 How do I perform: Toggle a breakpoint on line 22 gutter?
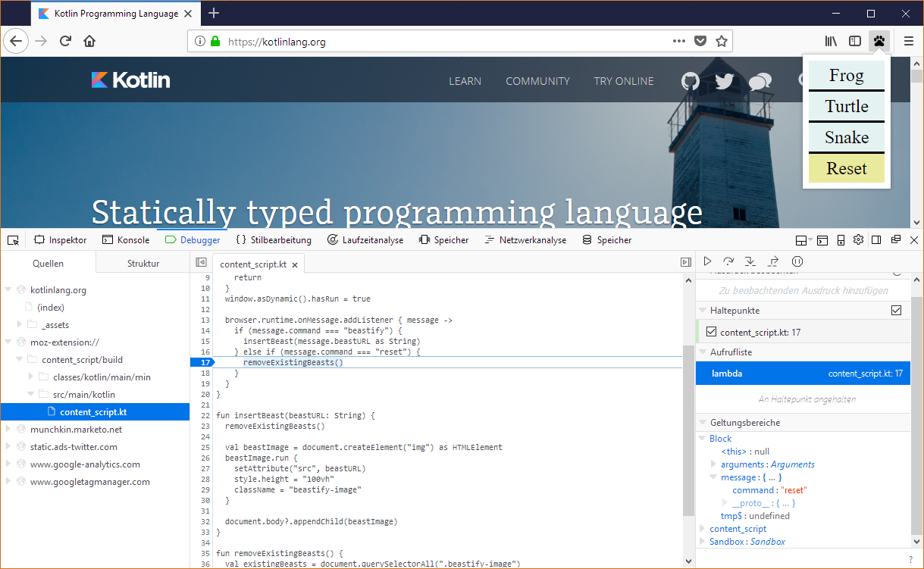(205, 415)
